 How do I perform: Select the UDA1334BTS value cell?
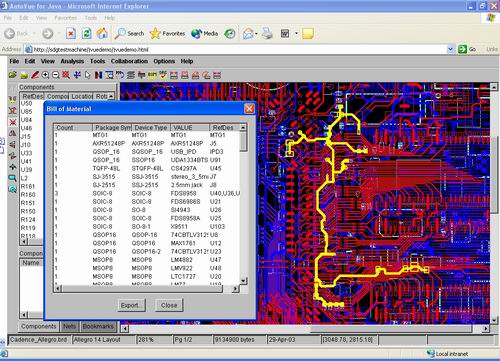point(189,160)
